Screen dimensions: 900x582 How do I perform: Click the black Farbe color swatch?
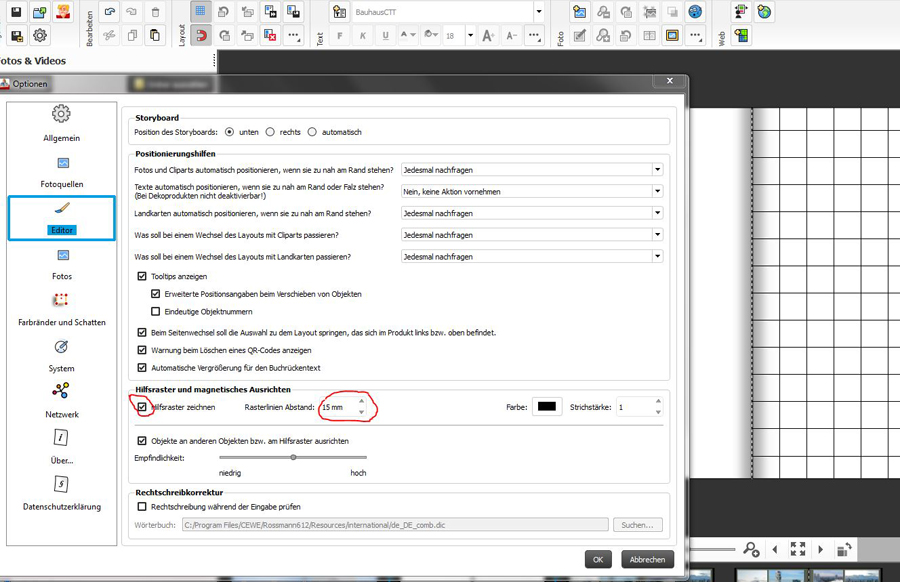[546, 407]
